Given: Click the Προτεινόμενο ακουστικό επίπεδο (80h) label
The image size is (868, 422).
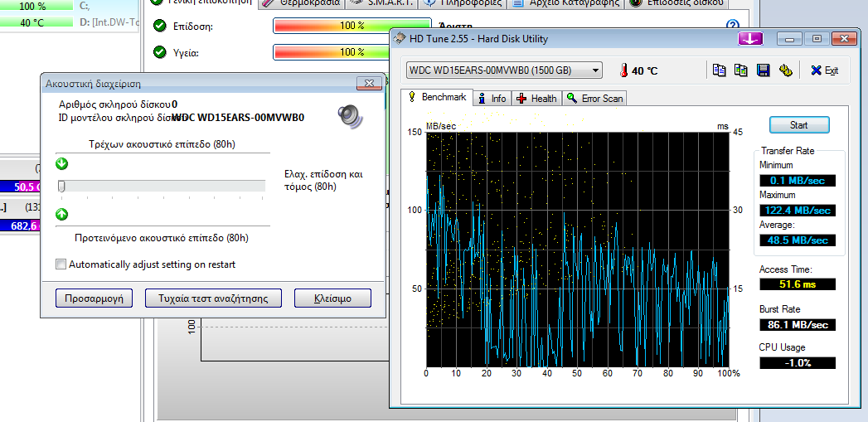Looking at the screenshot, I should [162, 238].
